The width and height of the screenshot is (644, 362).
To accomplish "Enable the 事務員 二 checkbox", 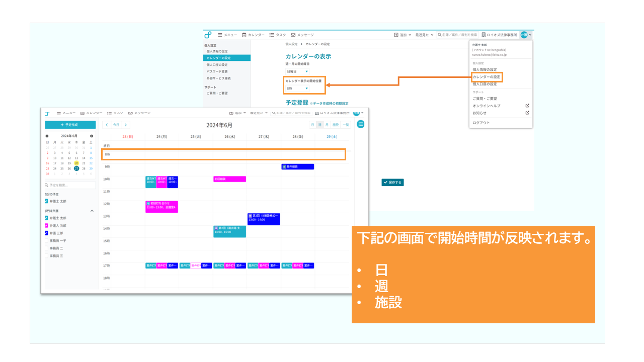I will coord(47,248).
